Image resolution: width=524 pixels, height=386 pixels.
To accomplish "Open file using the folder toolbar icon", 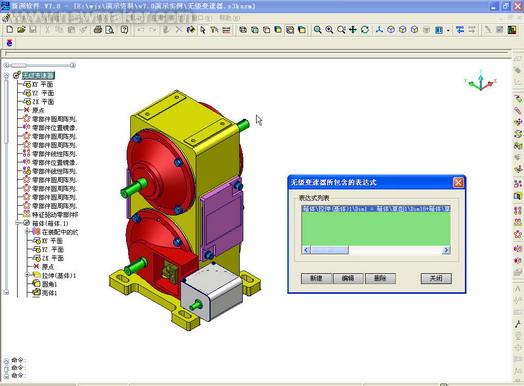I will tap(21, 30).
